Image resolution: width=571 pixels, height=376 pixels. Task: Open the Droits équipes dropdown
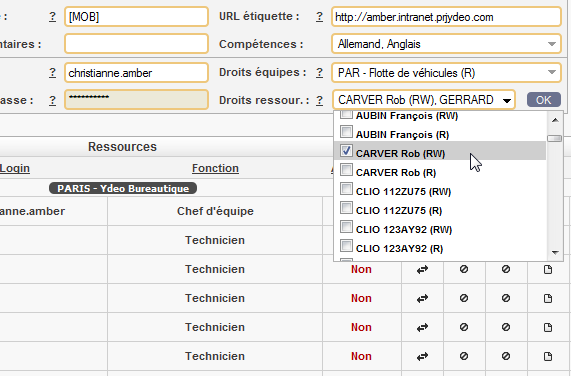click(x=446, y=73)
